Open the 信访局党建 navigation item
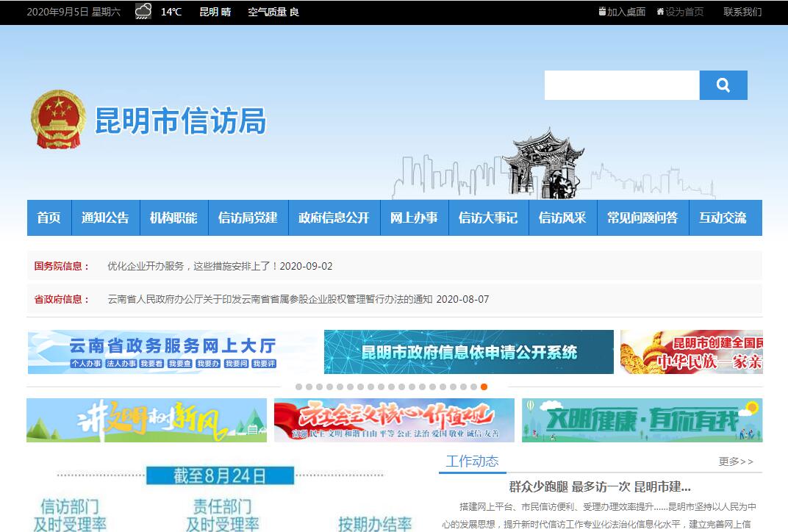The image size is (788, 532). (248, 218)
